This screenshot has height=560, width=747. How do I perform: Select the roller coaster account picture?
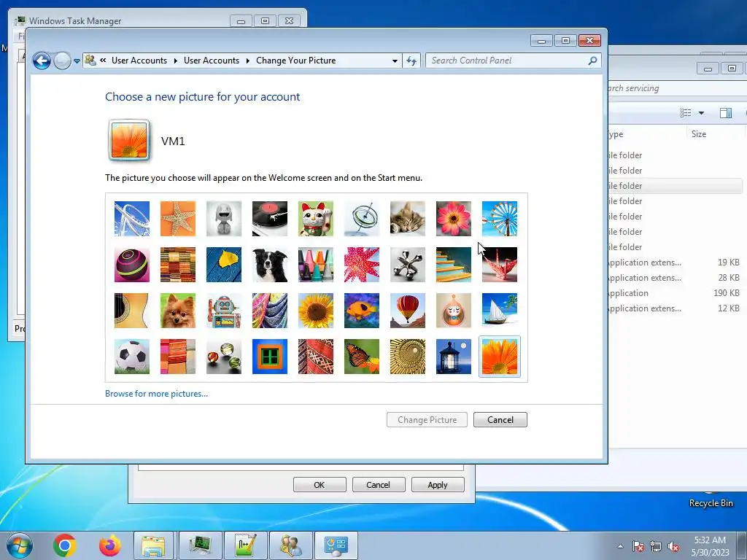pos(132,219)
